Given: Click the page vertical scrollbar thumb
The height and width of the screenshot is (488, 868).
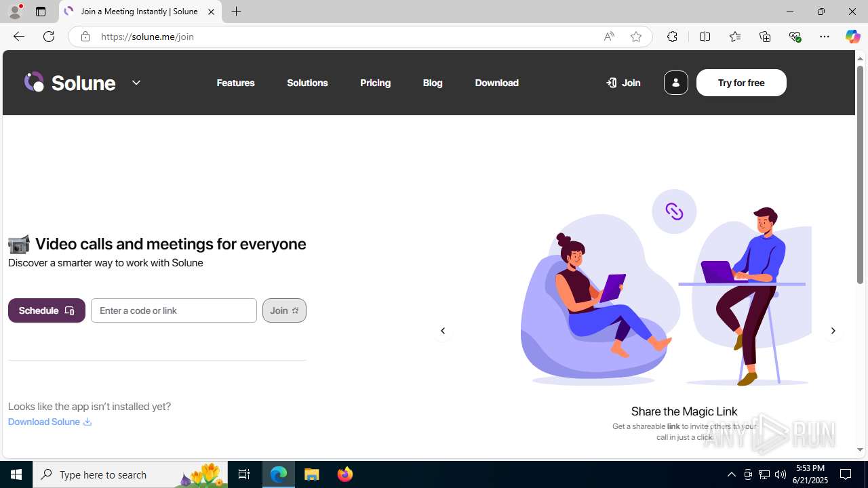Looking at the screenshot, I should coord(860,175).
